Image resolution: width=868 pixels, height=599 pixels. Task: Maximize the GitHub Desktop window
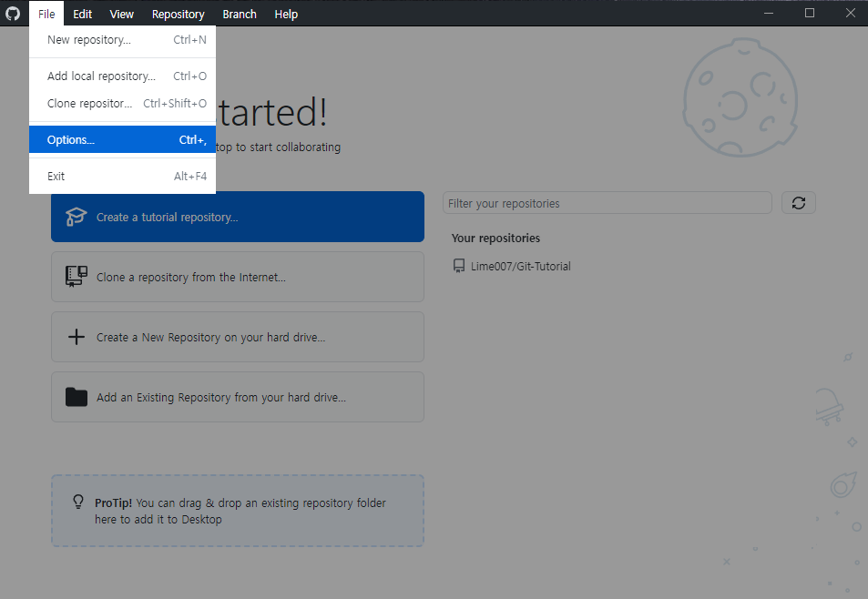pos(810,14)
